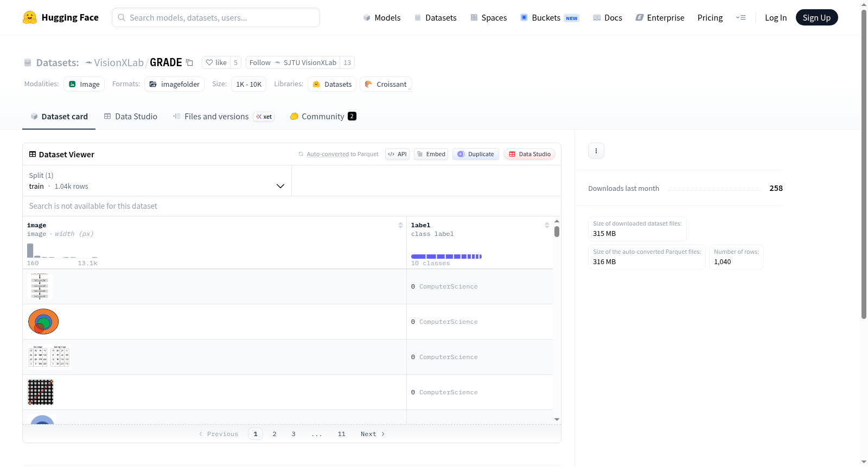Filter by Image modality tag
Screen dimensions: 868x467
pyautogui.click(x=84, y=84)
